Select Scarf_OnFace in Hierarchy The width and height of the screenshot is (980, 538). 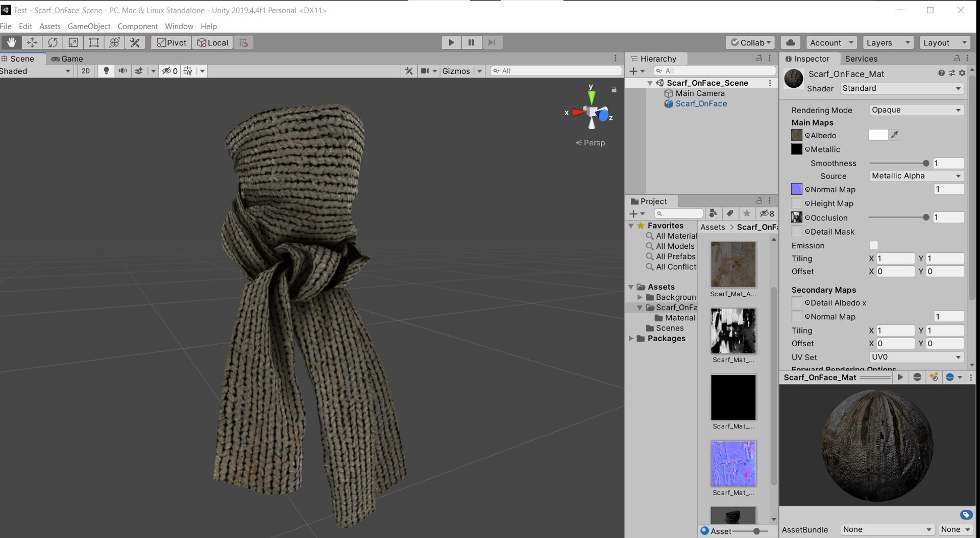point(701,104)
